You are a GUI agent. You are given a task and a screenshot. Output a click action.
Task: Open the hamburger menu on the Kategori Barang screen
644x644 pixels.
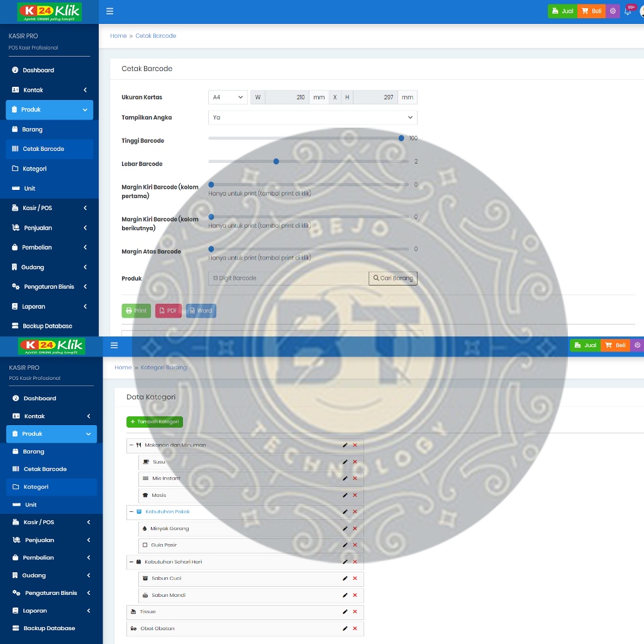pos(114,345)
